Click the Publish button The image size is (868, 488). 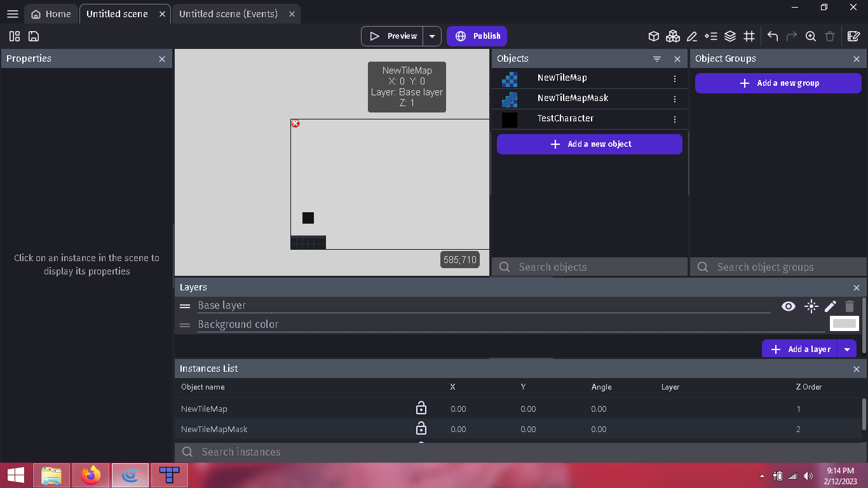[477, 36]
